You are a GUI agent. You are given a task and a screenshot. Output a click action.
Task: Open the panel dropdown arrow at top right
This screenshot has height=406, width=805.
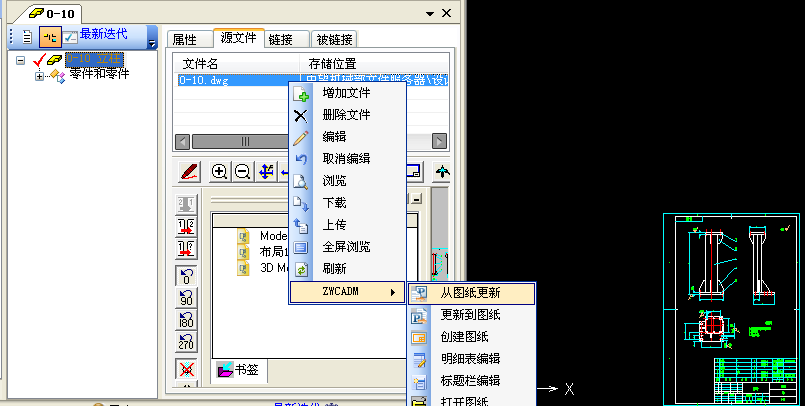tap(430, 12)
